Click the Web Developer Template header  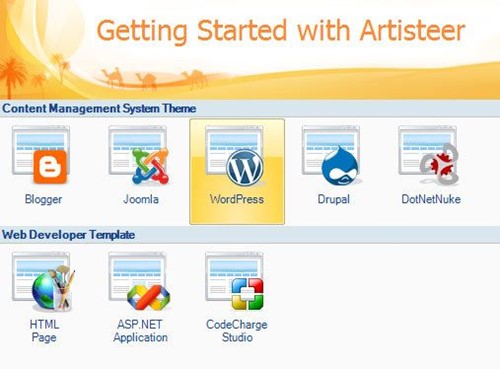pos(69,235)
